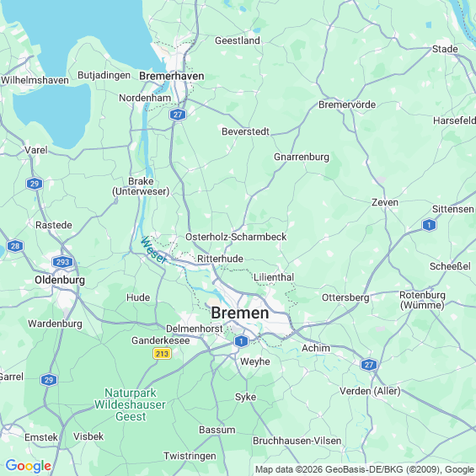This screenshot has height=476, width=476.
Task: Click the map data copyright text
Action: pos(365,469)
